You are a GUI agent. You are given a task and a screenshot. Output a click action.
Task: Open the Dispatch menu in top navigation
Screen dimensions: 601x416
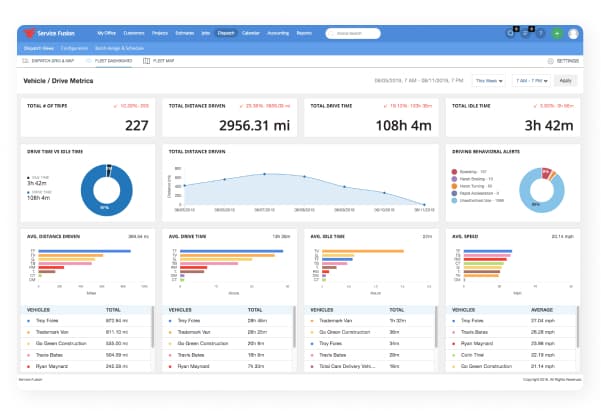point(227,33)
